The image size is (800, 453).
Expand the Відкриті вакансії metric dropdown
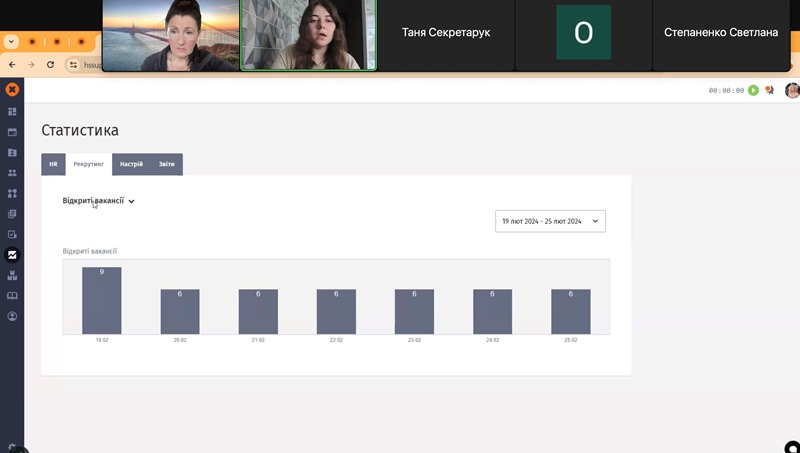pos(98,200)
